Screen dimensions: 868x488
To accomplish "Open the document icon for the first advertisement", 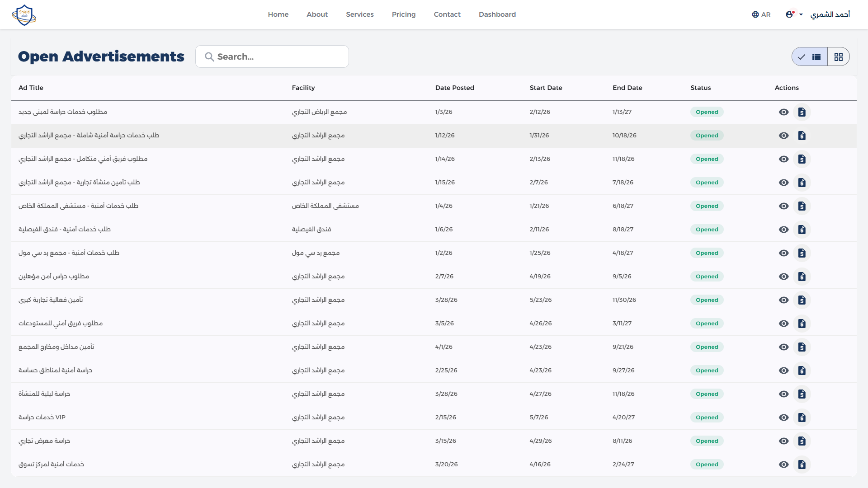I will coord(802,112).
